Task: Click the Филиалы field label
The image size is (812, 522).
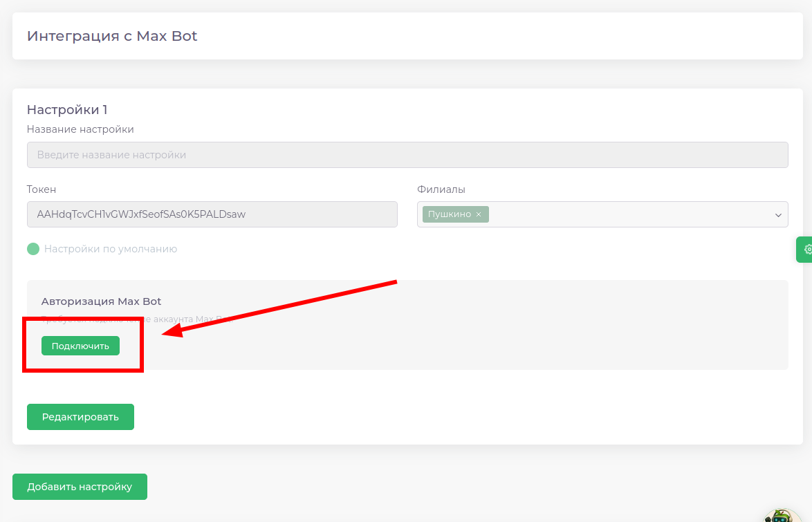Action: pos(441,189)
